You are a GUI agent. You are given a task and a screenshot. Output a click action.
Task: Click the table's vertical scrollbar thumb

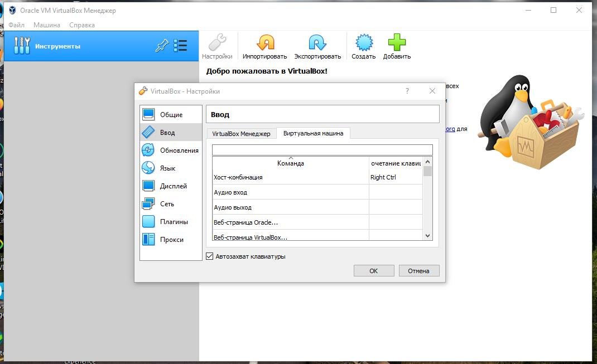[427, 171]
